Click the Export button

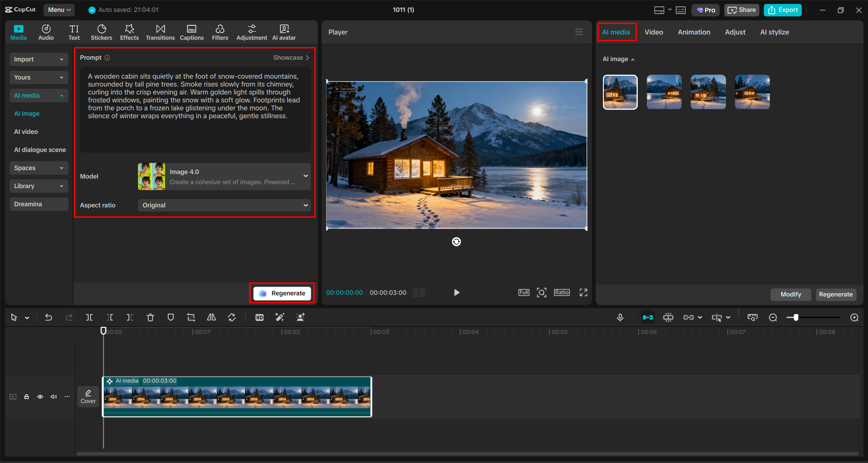click(783, 10)
